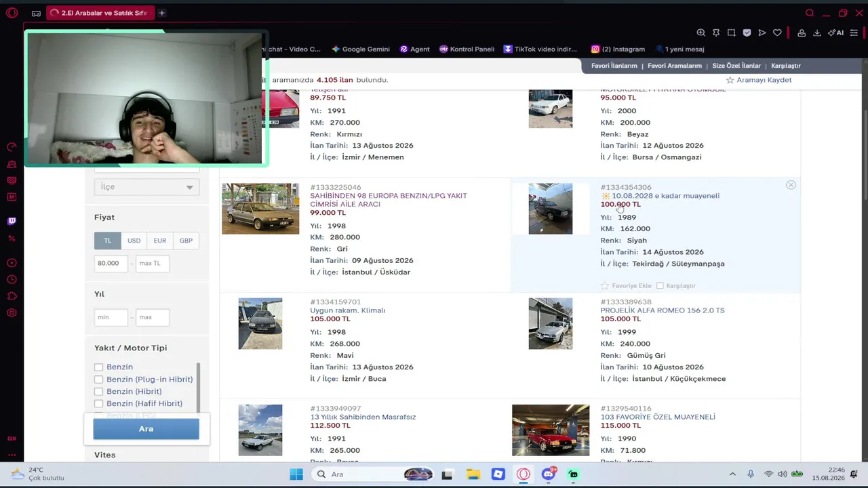Image resolution: width=868 pixels, height=488 pixels.
Task: Select GBP currency for price
Action: (186, 241)
